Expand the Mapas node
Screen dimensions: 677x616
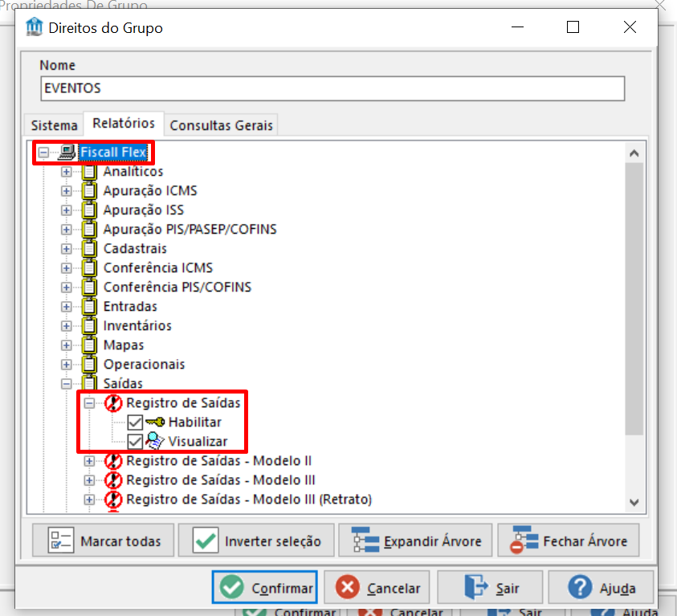[66, 345]
